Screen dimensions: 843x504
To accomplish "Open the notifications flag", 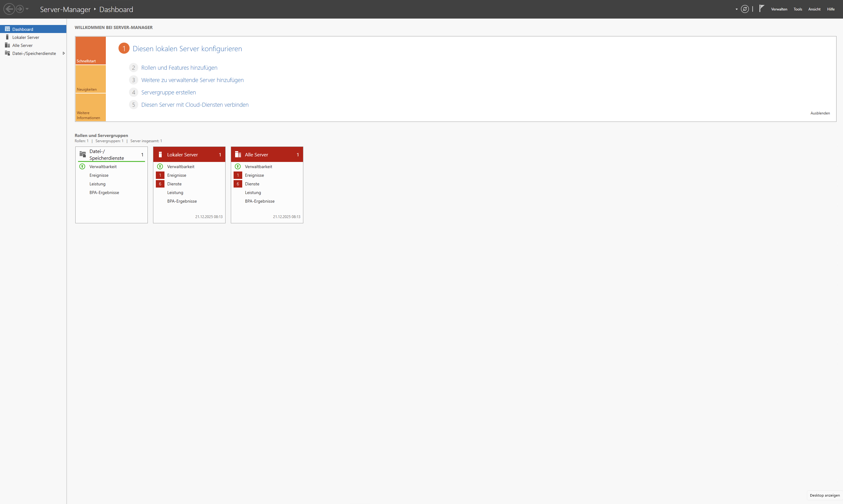I will point(761,9).
